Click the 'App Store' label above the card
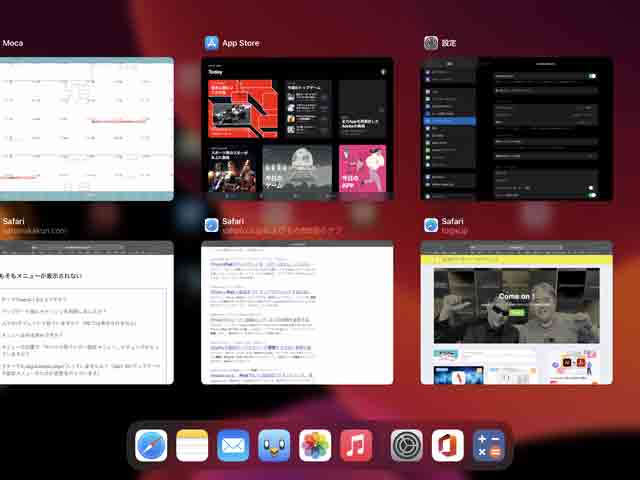The image size is (640, 480). (241, 43)
